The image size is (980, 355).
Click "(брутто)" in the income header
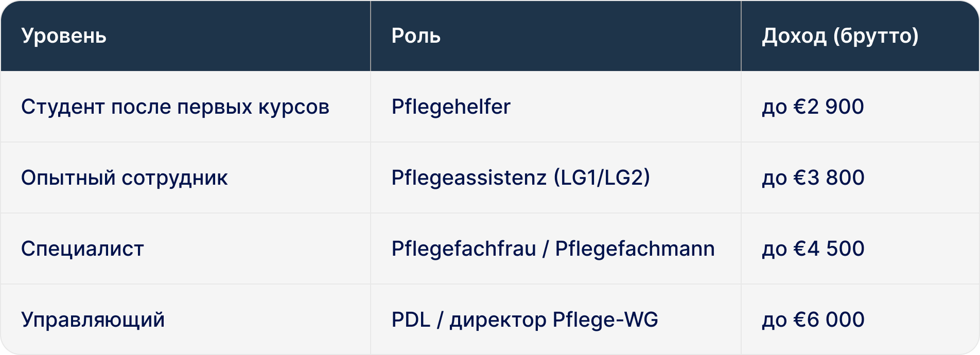click(876, 36)
